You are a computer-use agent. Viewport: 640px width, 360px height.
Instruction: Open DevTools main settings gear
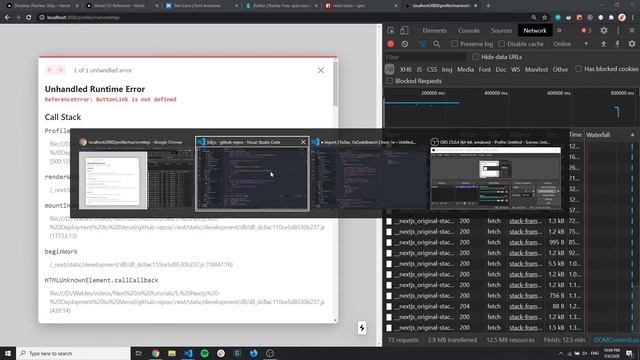[x=604, y=31]
